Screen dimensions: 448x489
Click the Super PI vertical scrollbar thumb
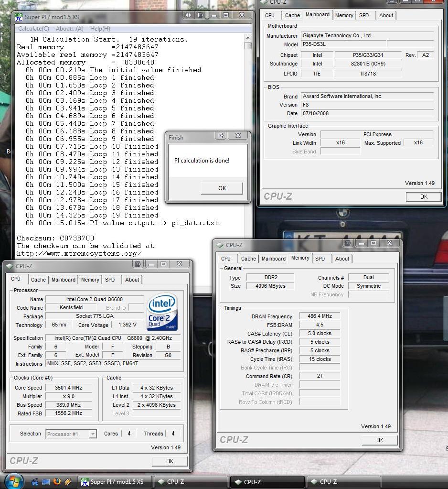248,45
